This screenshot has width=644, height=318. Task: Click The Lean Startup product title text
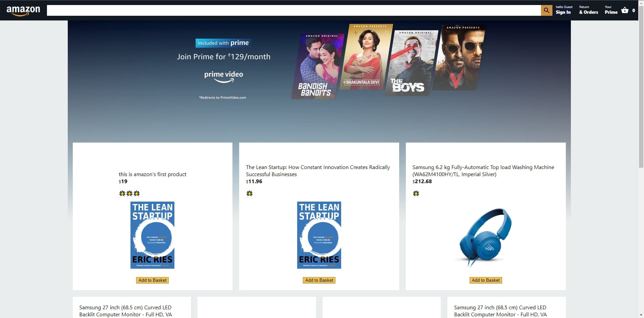coord(318,171)
